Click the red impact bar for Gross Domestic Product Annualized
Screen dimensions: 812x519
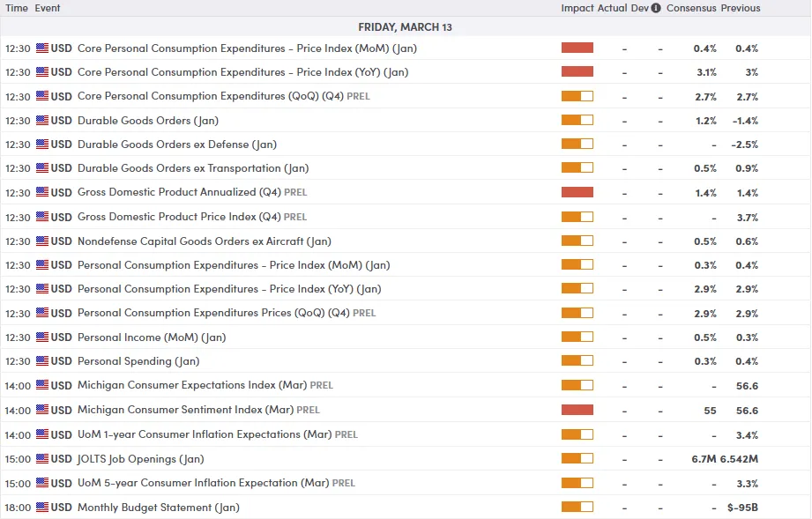(577, 192)
